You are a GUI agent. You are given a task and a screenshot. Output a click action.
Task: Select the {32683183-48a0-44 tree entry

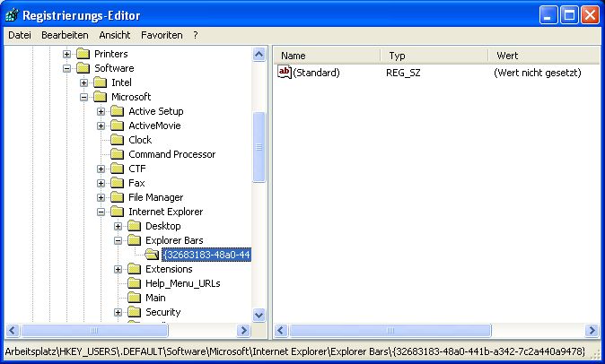(206, 255)
